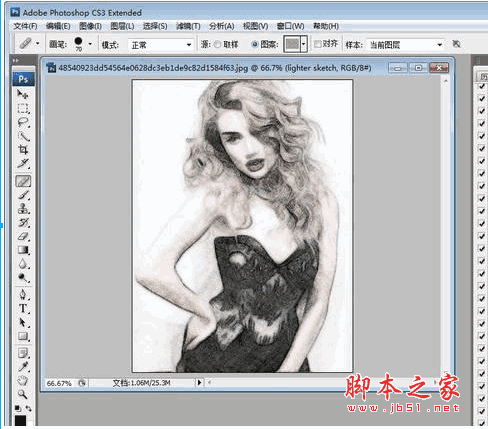Image resolution: width=488 pixels, height=429 pixels.
Task: Select the Crop tool
Action: (23, 150)
